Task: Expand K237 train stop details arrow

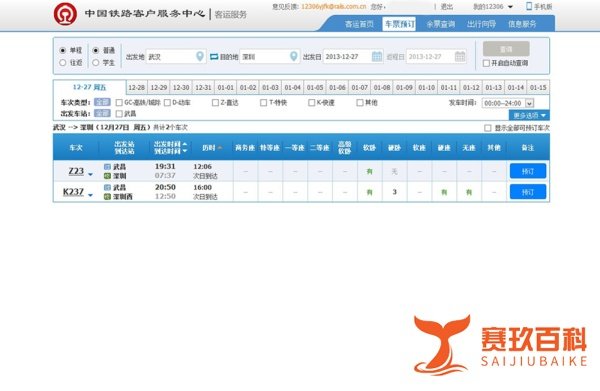Action: click(90, 195)
